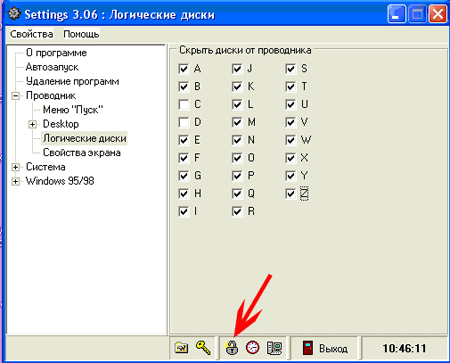Uncheck the drive J checkbox
This screenshot has width=450, height=363.
(237, 69)
